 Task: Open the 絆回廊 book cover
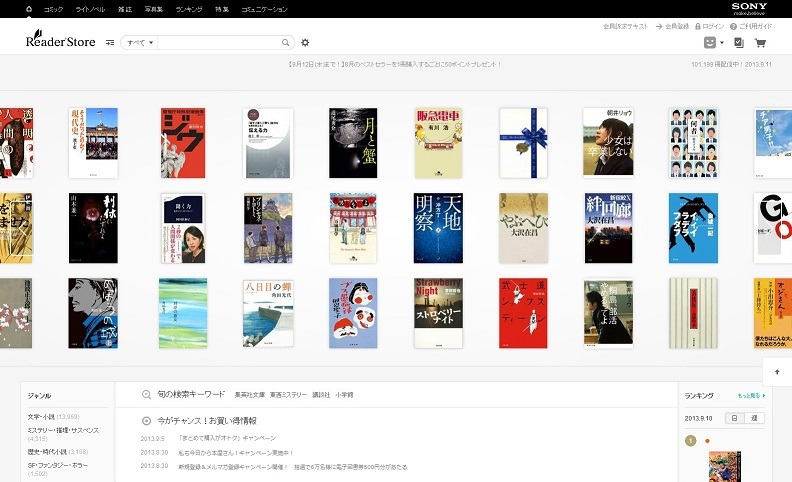click(x=608, y=228)
